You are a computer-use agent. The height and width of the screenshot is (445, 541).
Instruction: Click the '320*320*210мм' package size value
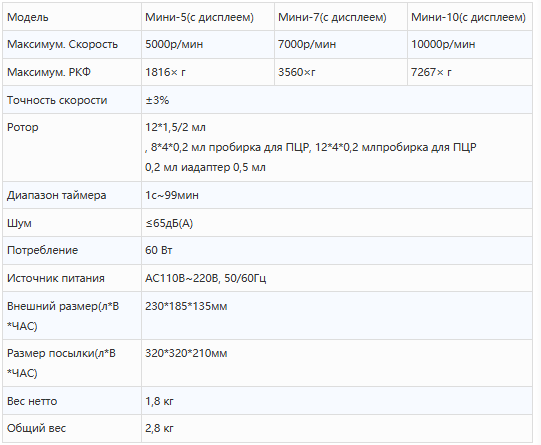point(186,353)
